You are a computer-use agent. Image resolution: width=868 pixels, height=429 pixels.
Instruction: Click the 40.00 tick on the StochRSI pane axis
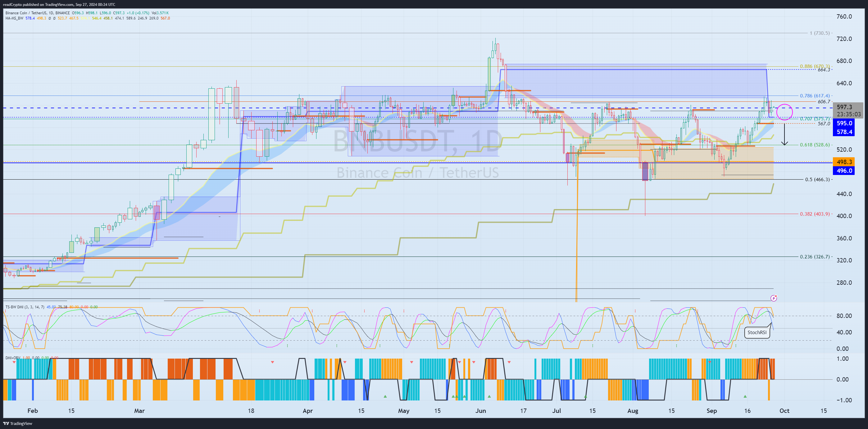(x=844, y=332)
